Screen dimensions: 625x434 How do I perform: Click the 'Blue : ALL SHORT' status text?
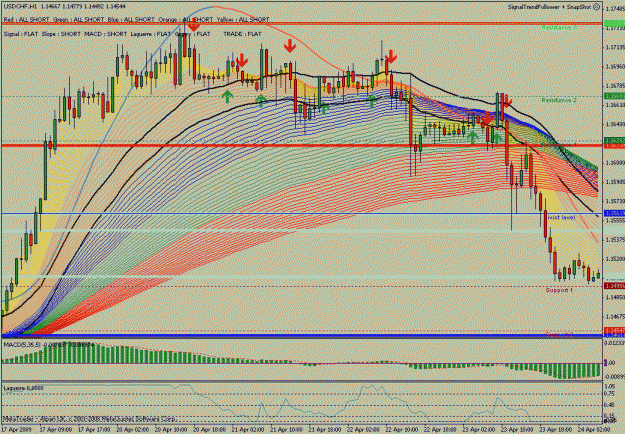(x=131, y=20)
